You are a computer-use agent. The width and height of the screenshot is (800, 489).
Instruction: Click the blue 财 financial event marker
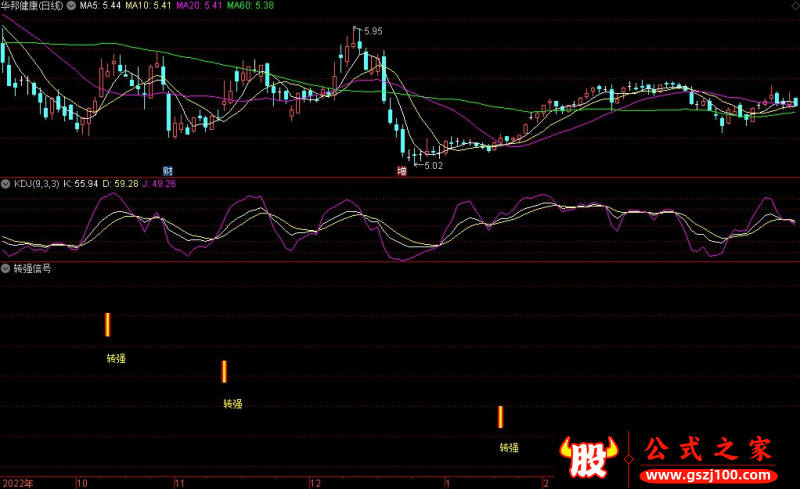(168, 171)
